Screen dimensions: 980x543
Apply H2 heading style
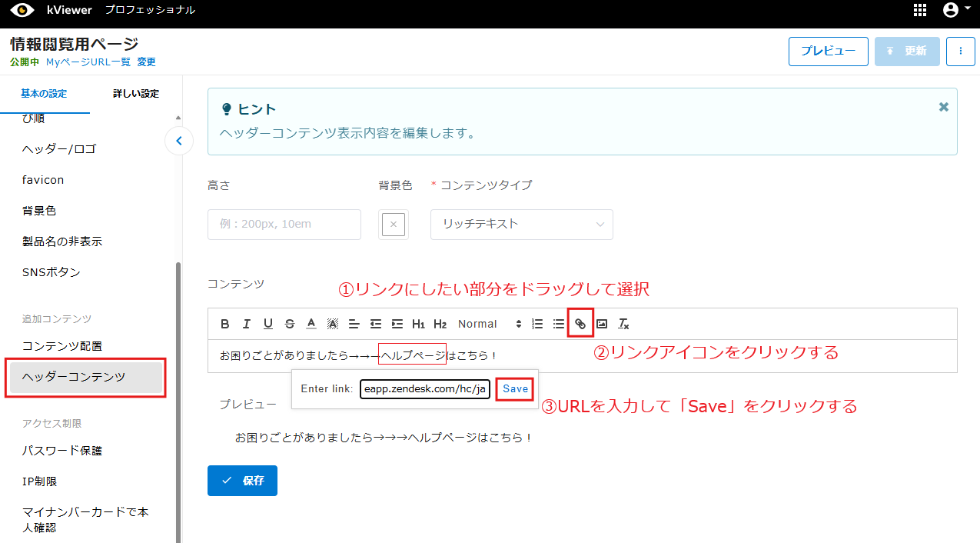(440, 323)
